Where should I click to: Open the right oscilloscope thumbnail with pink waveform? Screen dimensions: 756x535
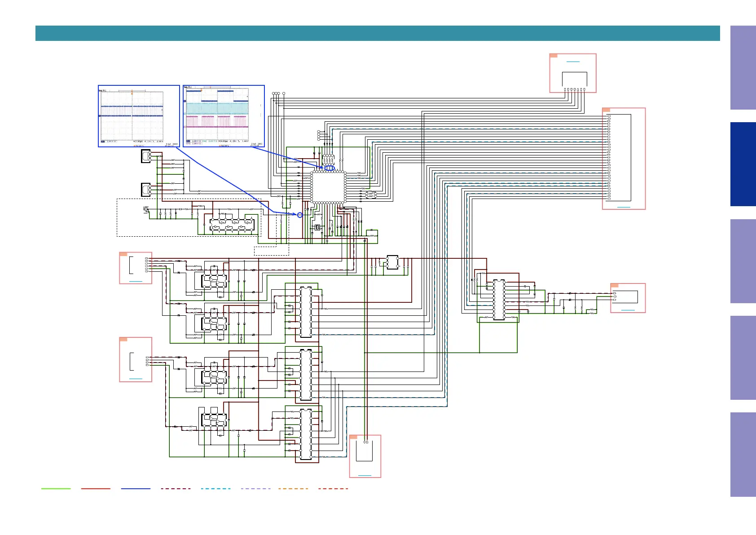(224, 116)
